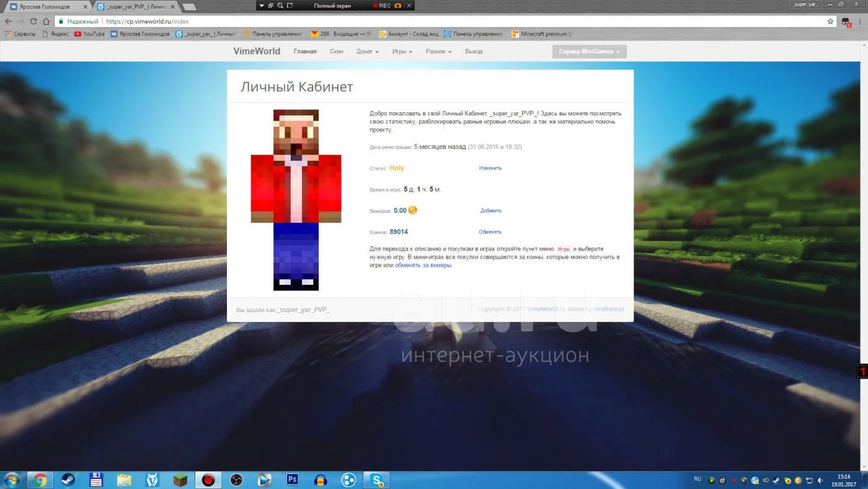
Task: Open the Сервисы bookmark
Action: pos(20,34)
